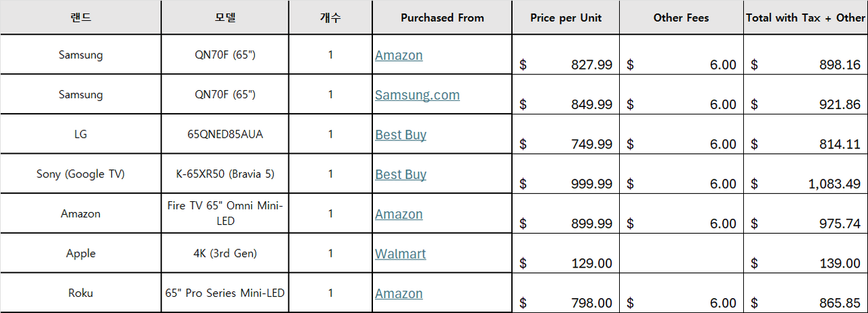Select the 65QNED85AUA model cell
The image size is (868, 313).
225,134
